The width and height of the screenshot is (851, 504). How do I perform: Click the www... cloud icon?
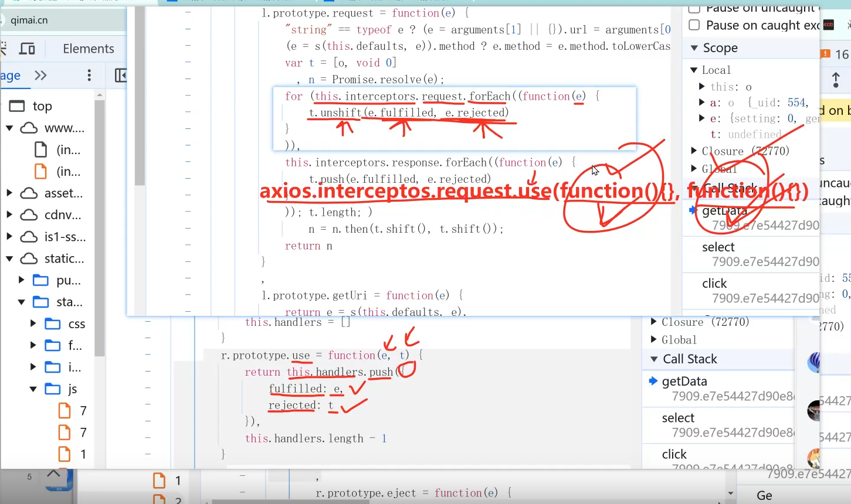[29, 128]
